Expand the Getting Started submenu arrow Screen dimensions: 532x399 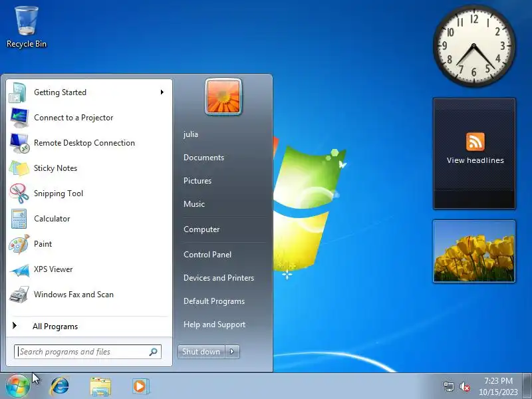[162, 92]
